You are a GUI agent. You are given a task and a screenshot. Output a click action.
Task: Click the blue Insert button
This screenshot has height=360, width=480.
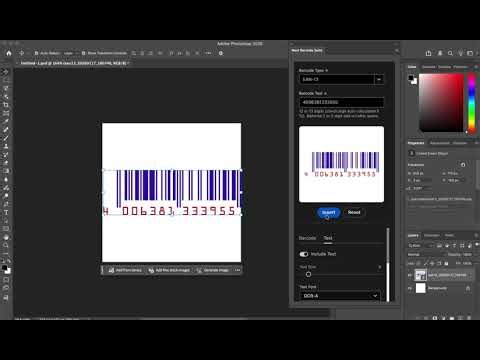329,212
